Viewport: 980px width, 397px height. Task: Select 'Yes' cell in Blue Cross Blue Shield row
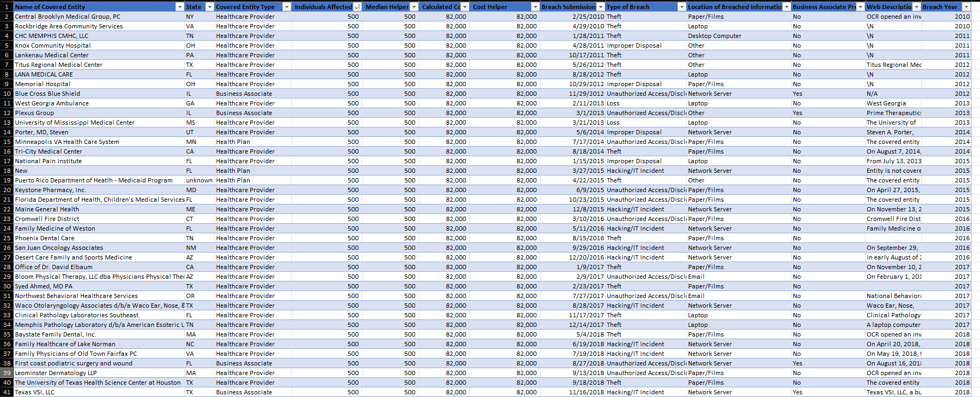point(828,94)
